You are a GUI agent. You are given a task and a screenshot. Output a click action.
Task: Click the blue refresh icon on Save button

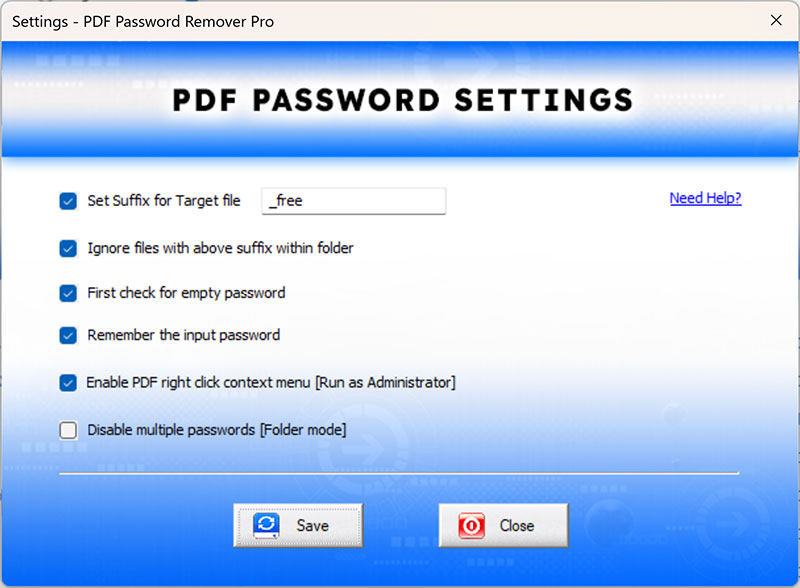coord(266,526)
